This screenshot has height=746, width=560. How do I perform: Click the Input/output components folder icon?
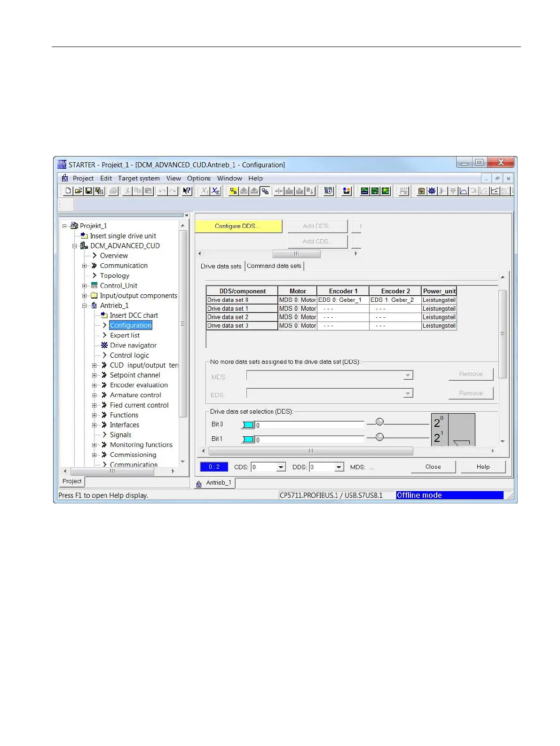pyautogui.click(x=94, y=296)
